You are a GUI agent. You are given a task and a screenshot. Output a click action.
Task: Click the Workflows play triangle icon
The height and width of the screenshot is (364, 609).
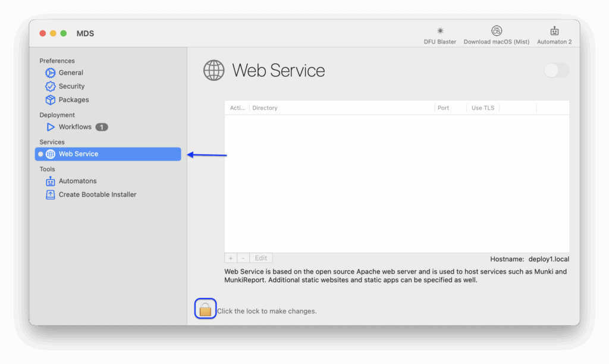click(50, 127)
